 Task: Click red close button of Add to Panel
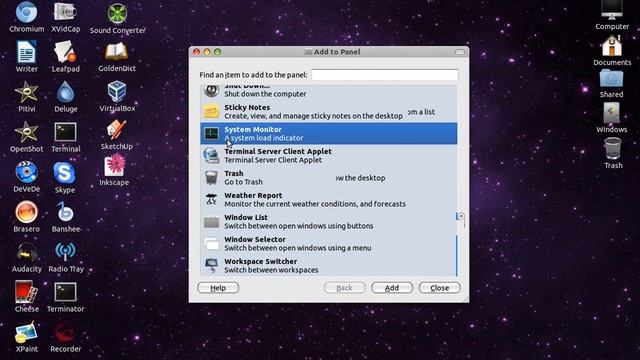click(x=196, y=52)
